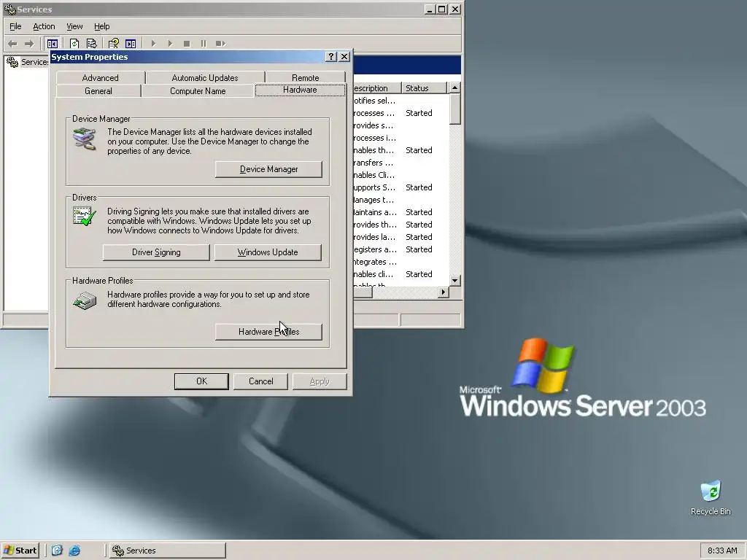This screenshot has height=560, width=747.
Task: Click the Hardware Profiles button
Action: [268, 332]
